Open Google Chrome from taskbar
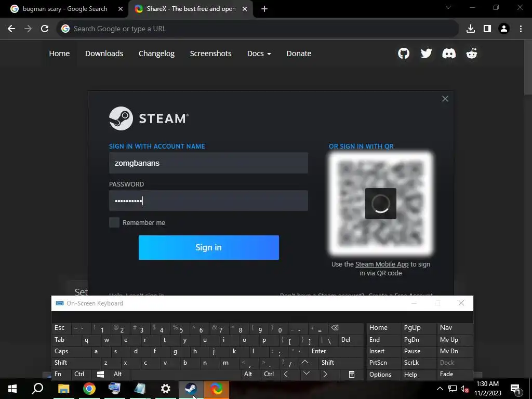The image size is (532, 399). coord(89,389)
